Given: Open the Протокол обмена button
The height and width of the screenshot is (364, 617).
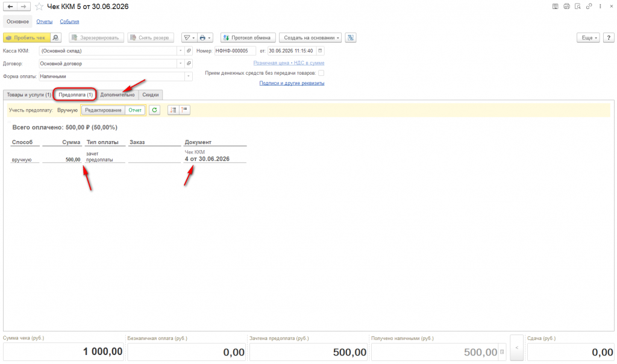Looking at the screenshot, I should [248, 38].
